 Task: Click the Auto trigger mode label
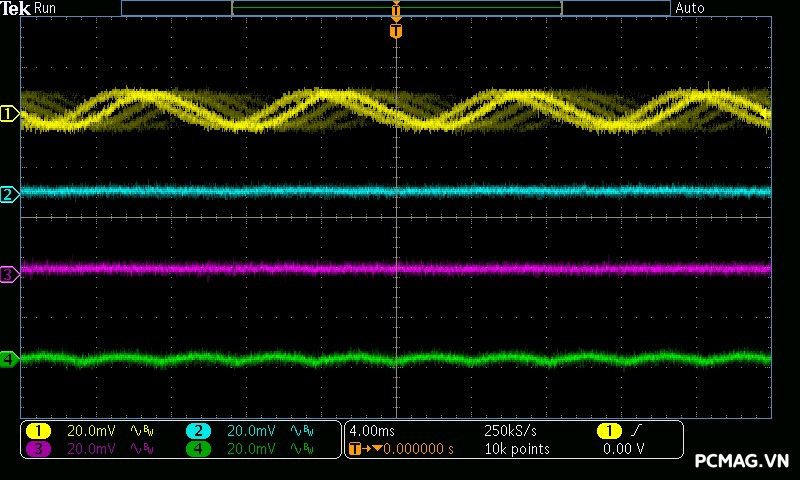tap(690, 8)
